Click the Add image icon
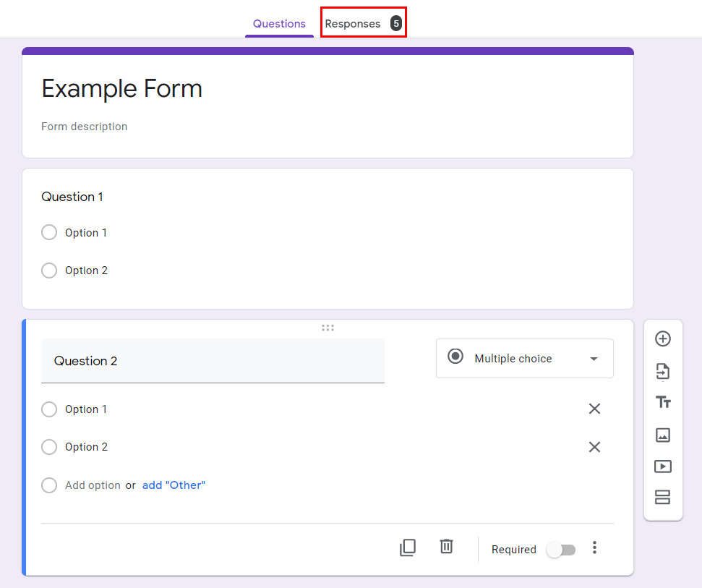Screen dimensions: 702x588 click(x=663, y=435)
